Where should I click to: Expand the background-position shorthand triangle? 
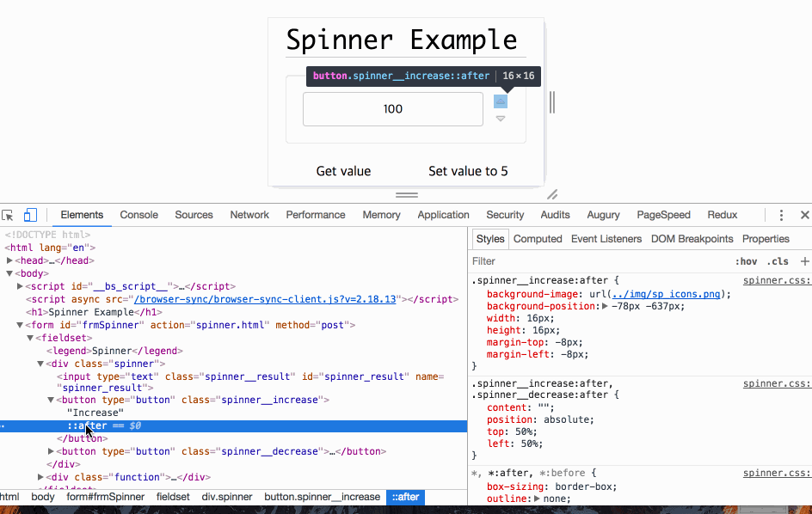[x=605, y=306]
